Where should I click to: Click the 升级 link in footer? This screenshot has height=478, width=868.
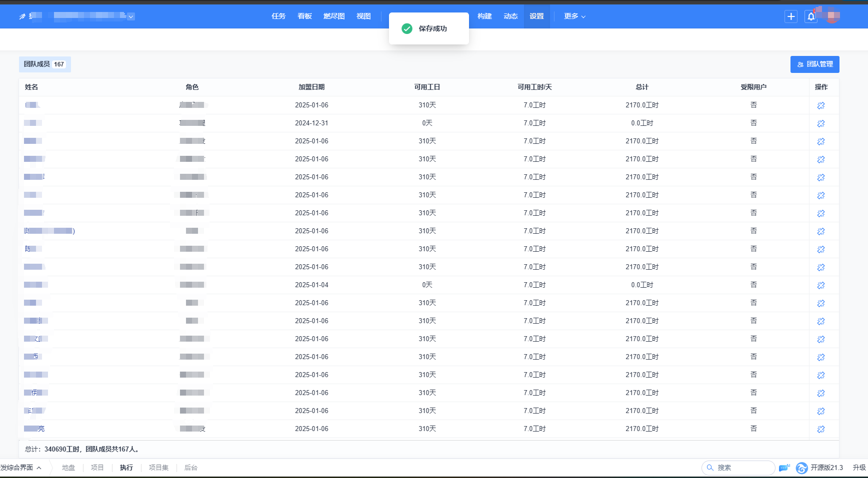click(859, 468)
